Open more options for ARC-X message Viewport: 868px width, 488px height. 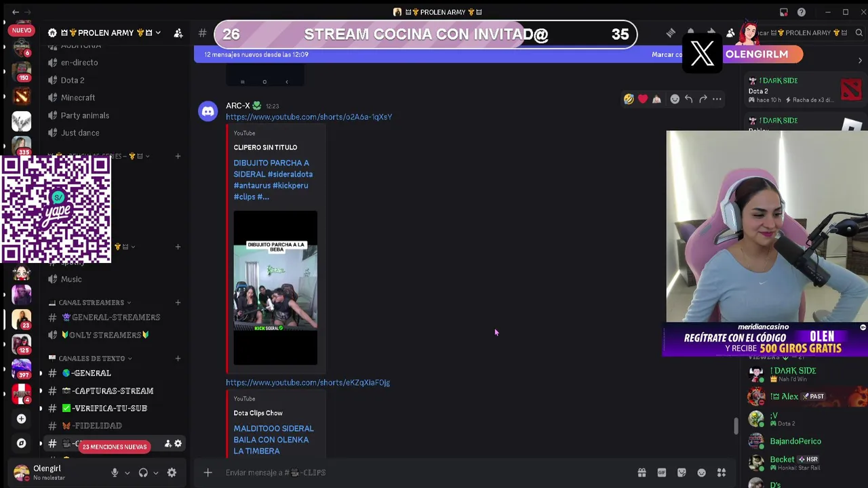click(717, 99)
